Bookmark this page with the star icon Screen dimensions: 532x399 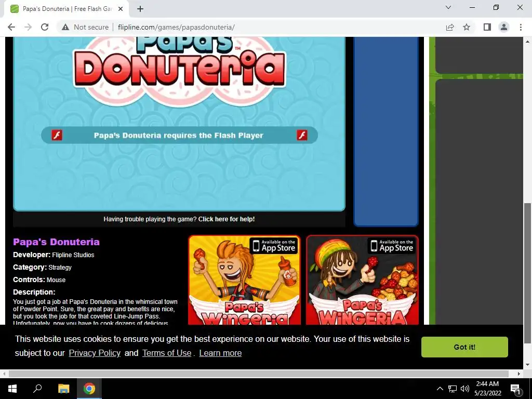(467, 27)
